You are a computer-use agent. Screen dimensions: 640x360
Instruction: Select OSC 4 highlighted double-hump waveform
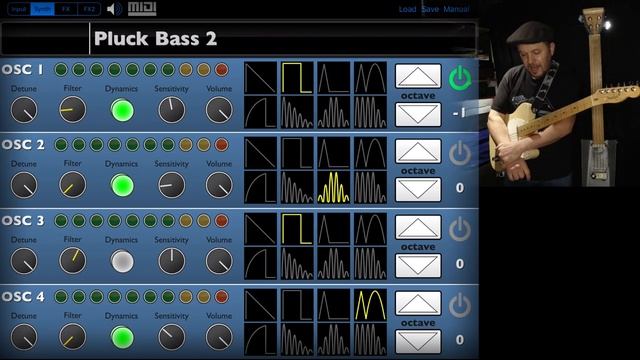coord(370,305)
